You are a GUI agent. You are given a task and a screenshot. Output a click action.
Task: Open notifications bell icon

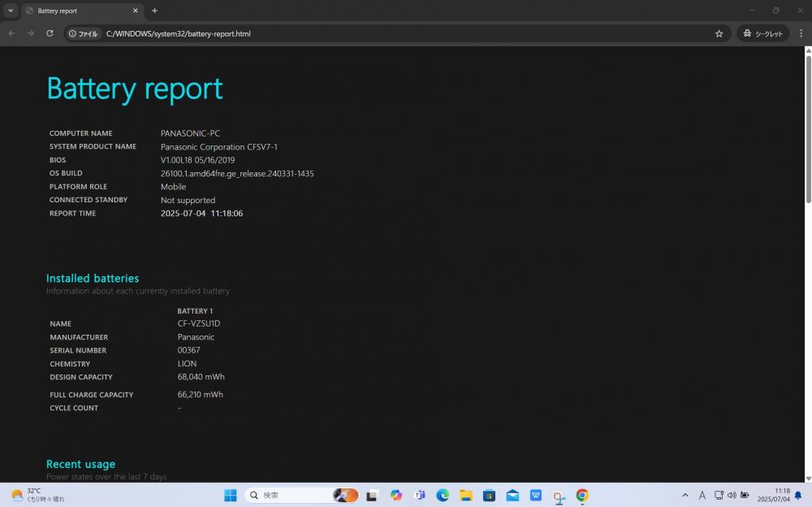798,496
